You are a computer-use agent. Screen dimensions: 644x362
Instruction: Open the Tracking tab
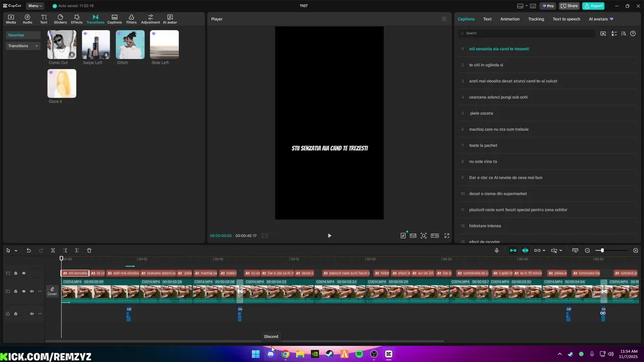click(x=536, y=19)
